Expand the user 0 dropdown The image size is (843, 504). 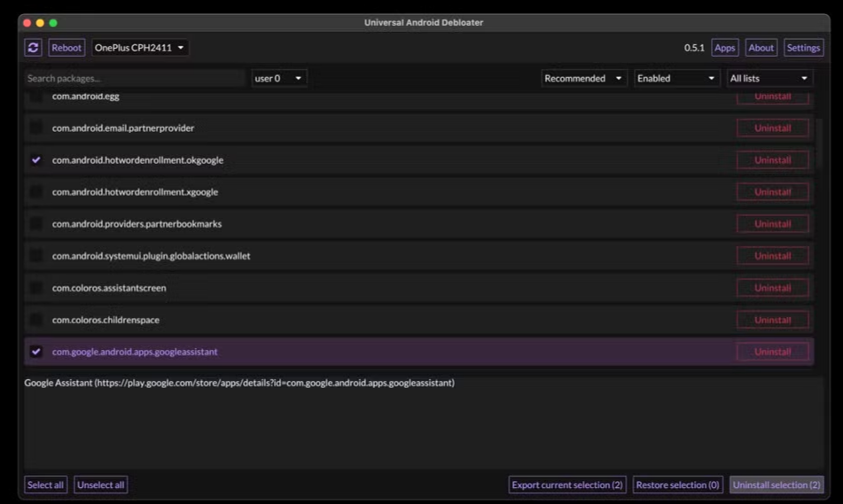pyautogui.click(x=278, y=79)
